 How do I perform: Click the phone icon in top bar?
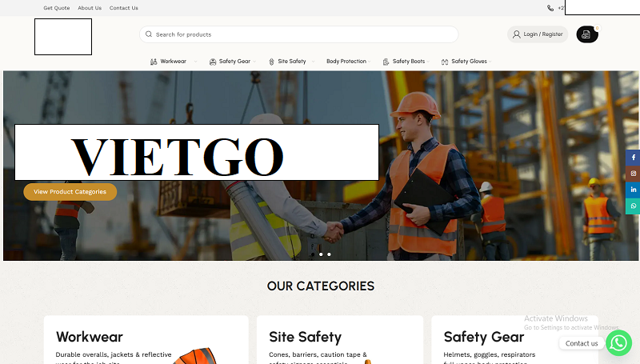(x=550, y=8)
